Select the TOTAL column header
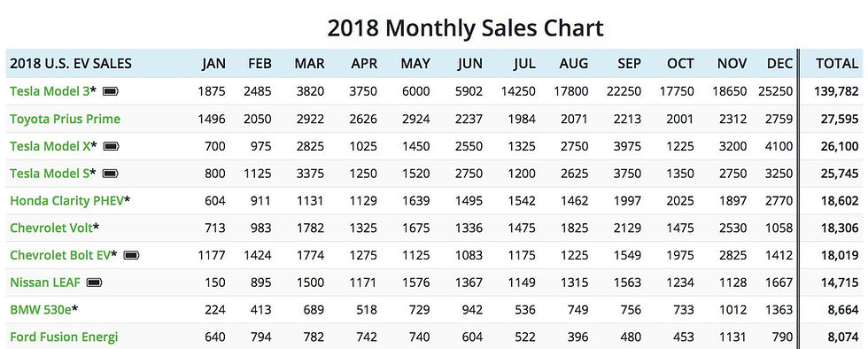The image size is (868, 349). pos(837,64)
